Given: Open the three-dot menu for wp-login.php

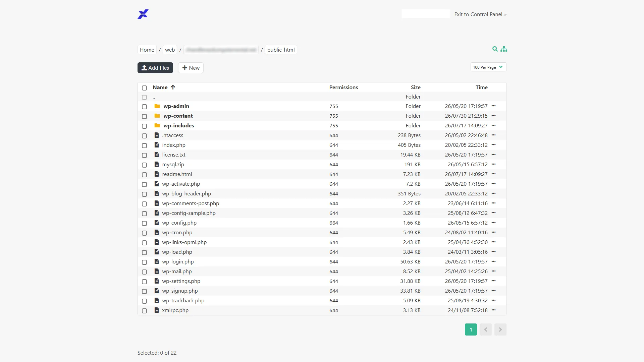Looking at the screenshot, I should [x=493, y=261].
